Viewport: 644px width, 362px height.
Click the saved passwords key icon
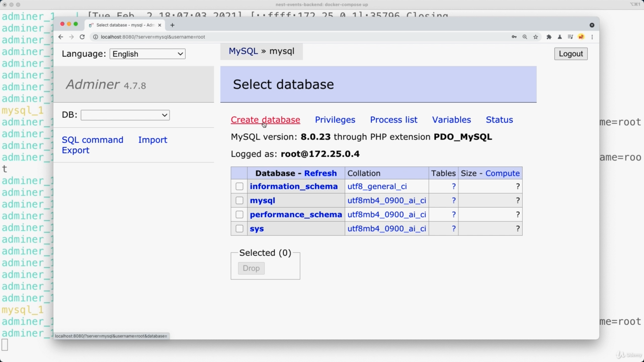pos(514,37)
